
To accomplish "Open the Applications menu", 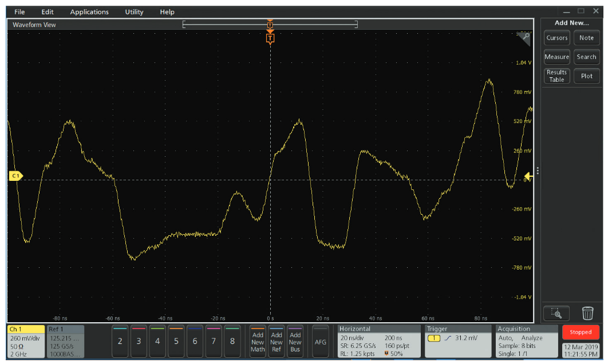I will coord(89,12).
